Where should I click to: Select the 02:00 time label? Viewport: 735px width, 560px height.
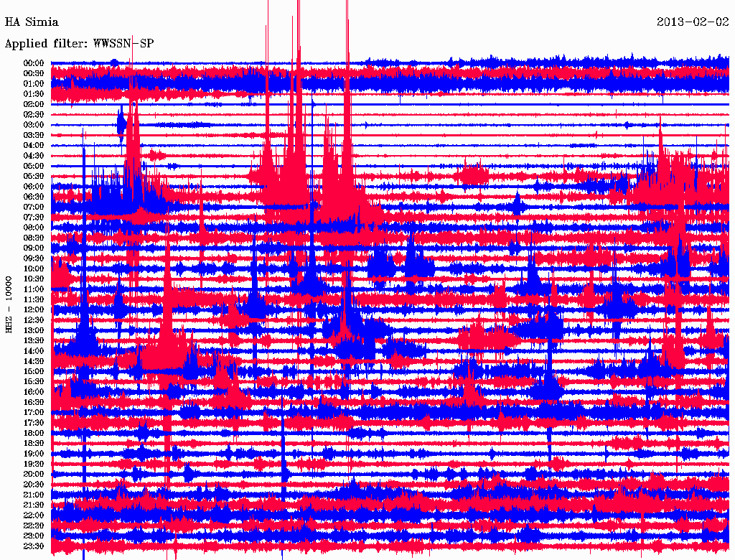pos(33,104)
